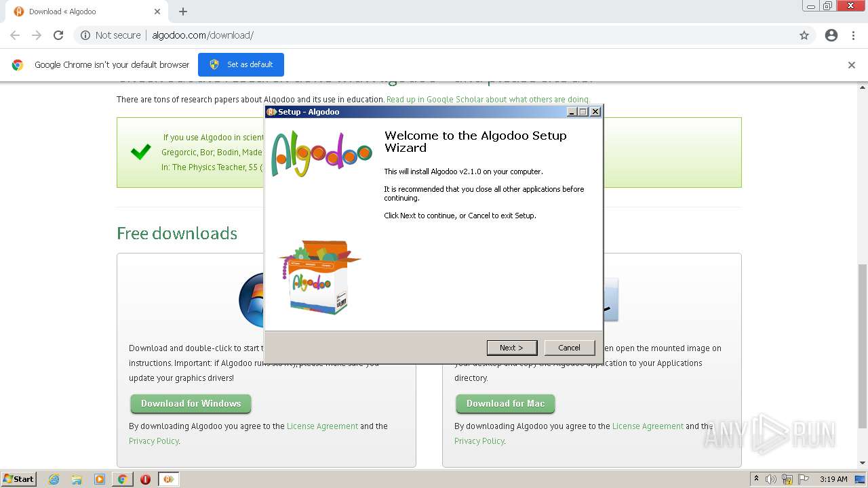
Task: Go forward in browser history
Action: 37,35
